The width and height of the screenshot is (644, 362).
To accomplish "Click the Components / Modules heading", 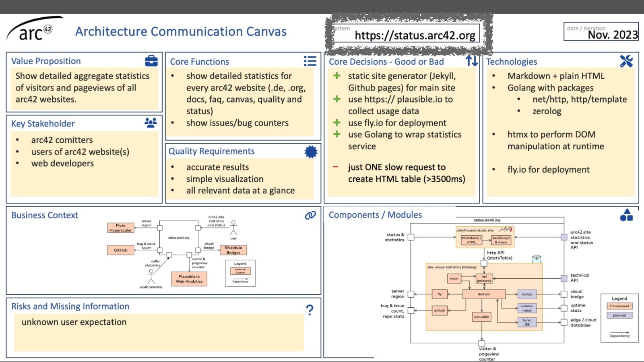I will coord(375,215).
